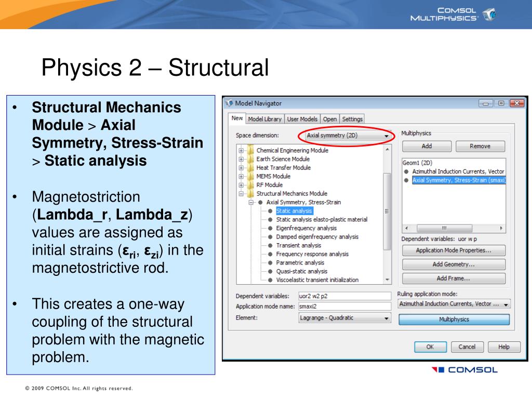Switch to the New tab
Image resolution: width=532 pixels, height=399 pixels.
[237, 118]
